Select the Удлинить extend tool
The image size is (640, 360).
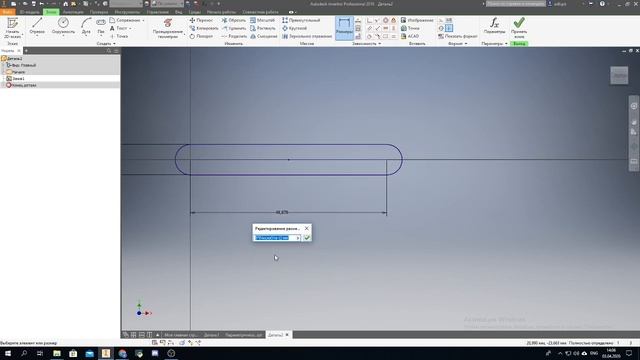point(234,28)
